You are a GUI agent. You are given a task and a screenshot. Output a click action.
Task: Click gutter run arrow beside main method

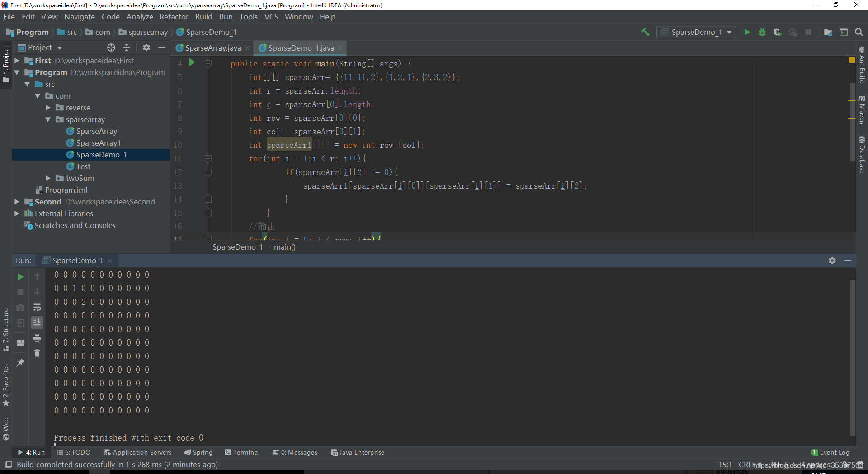(192, 62)
